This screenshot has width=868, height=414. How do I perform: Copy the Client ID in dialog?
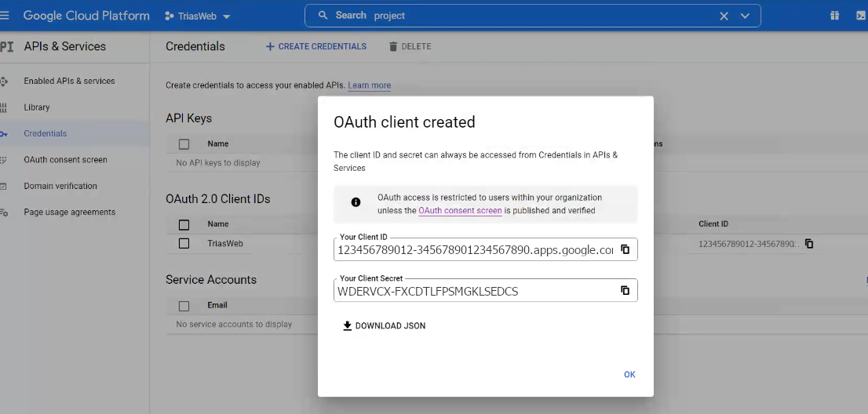pyautogui.click(x=625, y=249)
